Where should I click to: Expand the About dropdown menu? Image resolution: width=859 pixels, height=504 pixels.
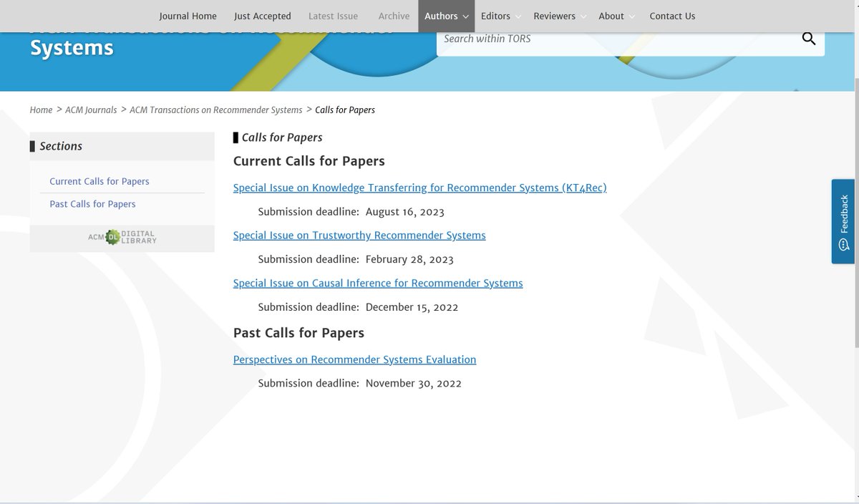coord(616,16)
